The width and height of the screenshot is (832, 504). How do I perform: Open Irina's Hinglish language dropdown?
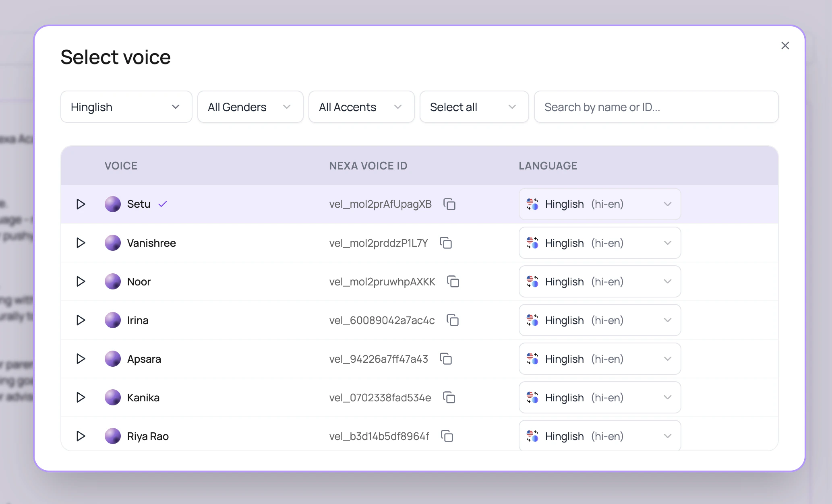[600, 320]
